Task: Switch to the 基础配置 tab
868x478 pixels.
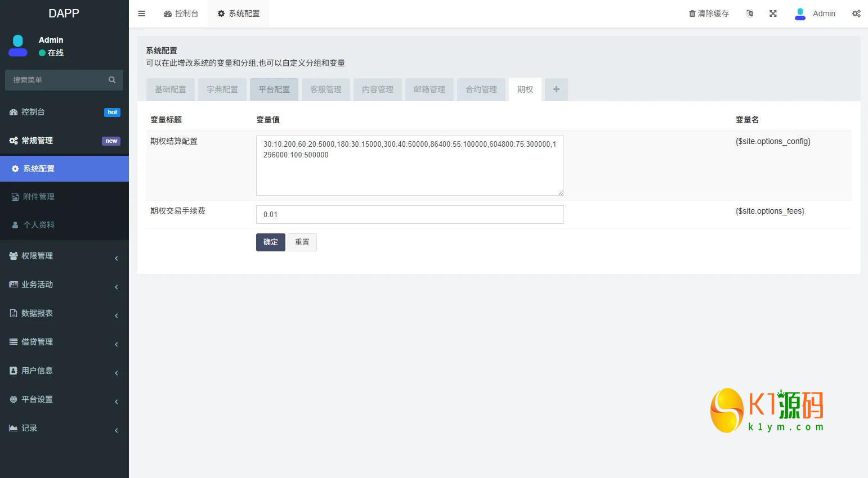Action: tap(171, 89)
